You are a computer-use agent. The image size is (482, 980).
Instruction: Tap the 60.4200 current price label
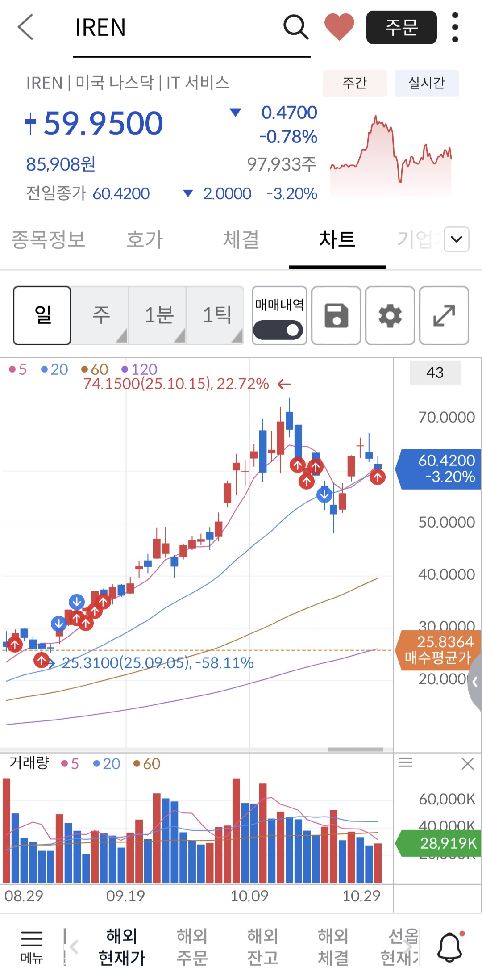(x=439, y=469)
